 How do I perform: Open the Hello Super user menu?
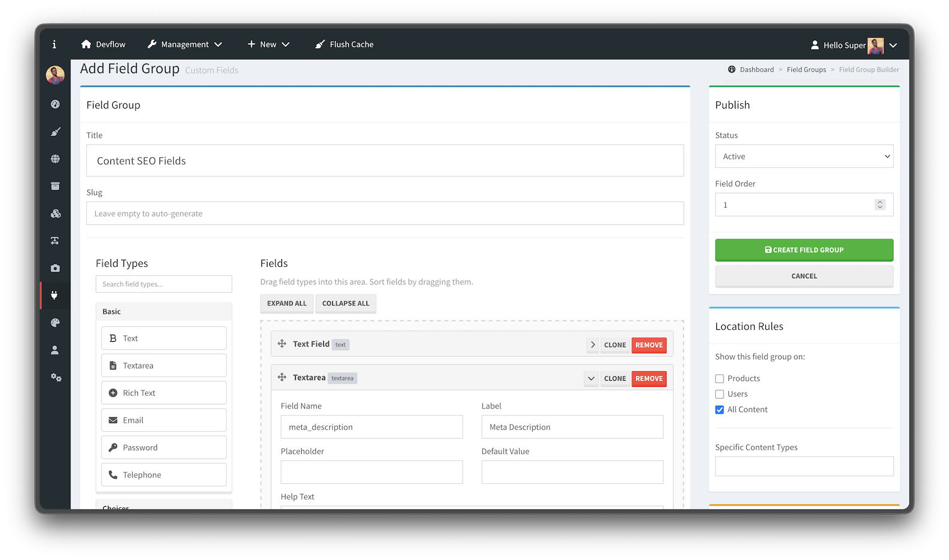click(x=854, y=45)
